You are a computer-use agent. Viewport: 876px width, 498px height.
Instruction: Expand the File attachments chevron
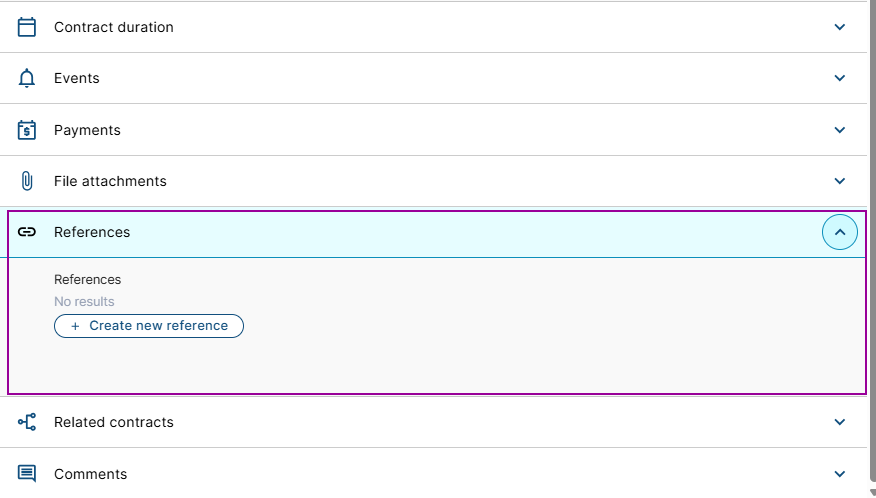tap(840, 181)
